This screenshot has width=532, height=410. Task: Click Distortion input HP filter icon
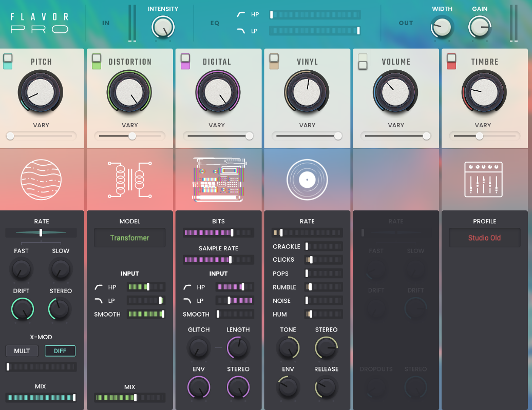[99, 287]
